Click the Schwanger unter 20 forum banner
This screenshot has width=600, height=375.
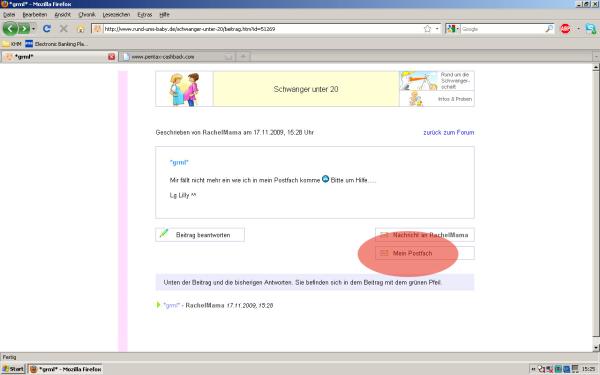pyautogui.click(x=306, y=89)
